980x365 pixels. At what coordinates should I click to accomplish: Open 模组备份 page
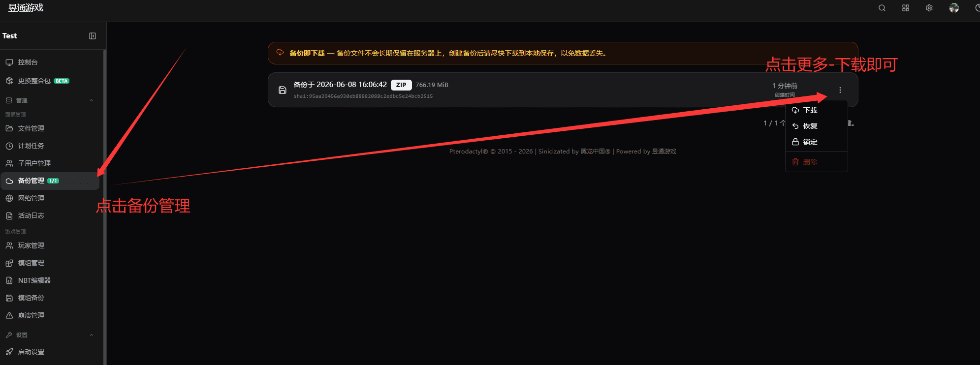(50, 298)
